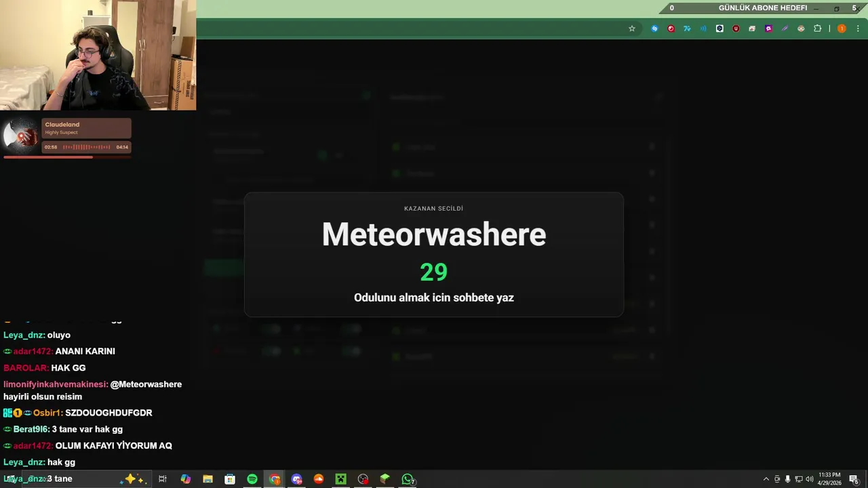Image resolution: width=868 pixels, height=488 pixels.
Task: Open Task View in the taskbar
Action: pos(163,479)
